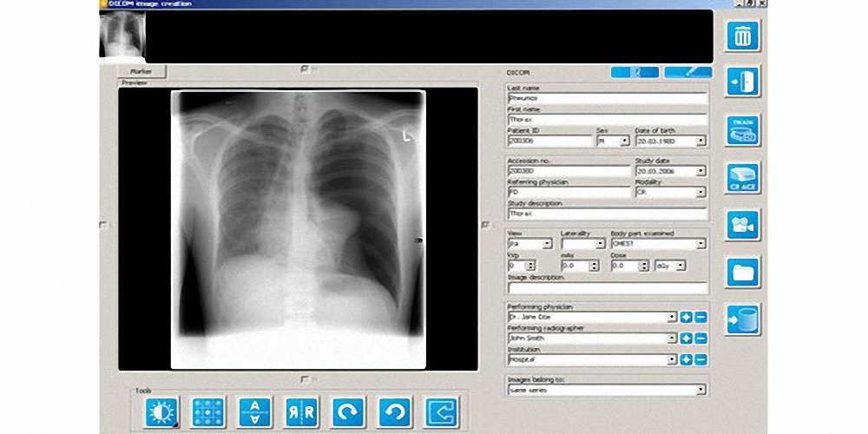Toggle the checkbox below the preview
The height and width of the screenshot is (434, 868).
[305, 380]
